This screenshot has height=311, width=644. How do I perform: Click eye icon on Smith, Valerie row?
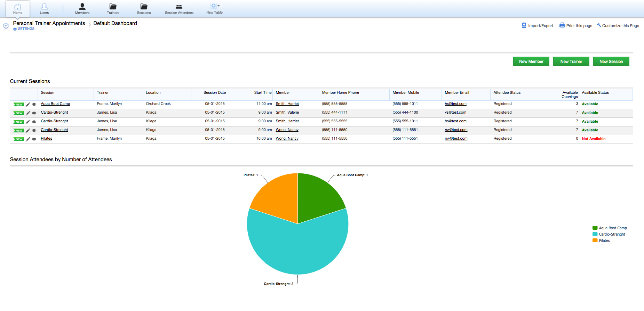tap(34, 113)
